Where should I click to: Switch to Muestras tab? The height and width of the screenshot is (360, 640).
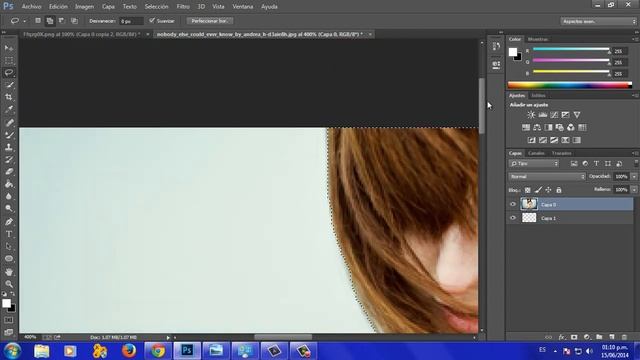coord(538,39)
